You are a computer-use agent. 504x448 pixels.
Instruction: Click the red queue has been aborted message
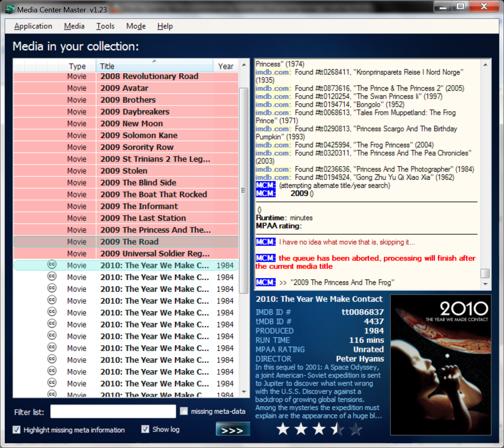(365, 262)
